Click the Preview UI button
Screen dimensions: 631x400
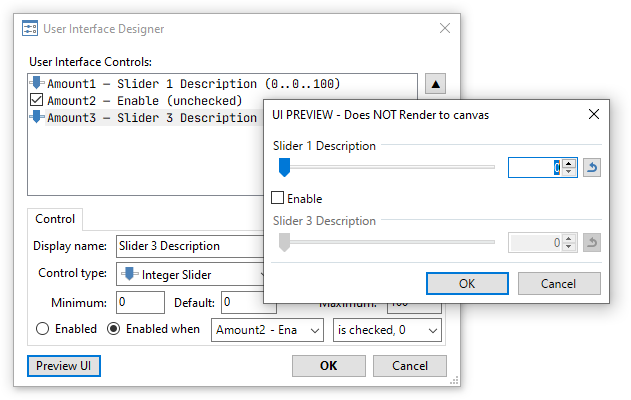(64, 365)
